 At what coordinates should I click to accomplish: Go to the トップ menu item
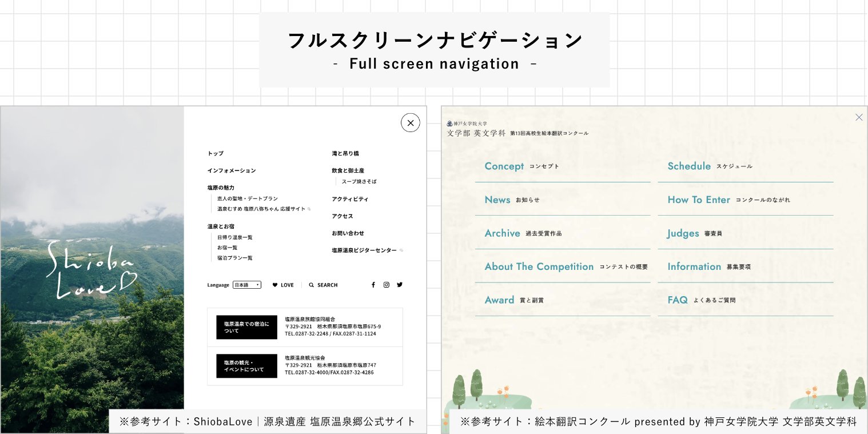(216, 153)
